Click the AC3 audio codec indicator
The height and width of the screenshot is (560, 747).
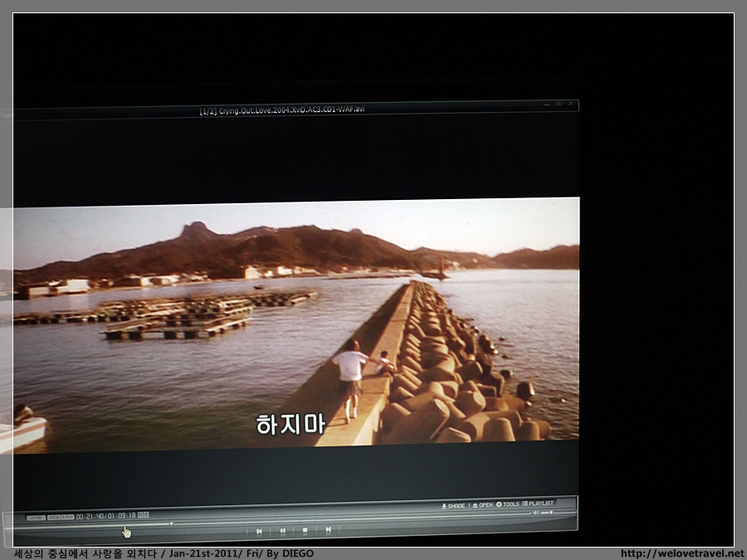(54, 517)
